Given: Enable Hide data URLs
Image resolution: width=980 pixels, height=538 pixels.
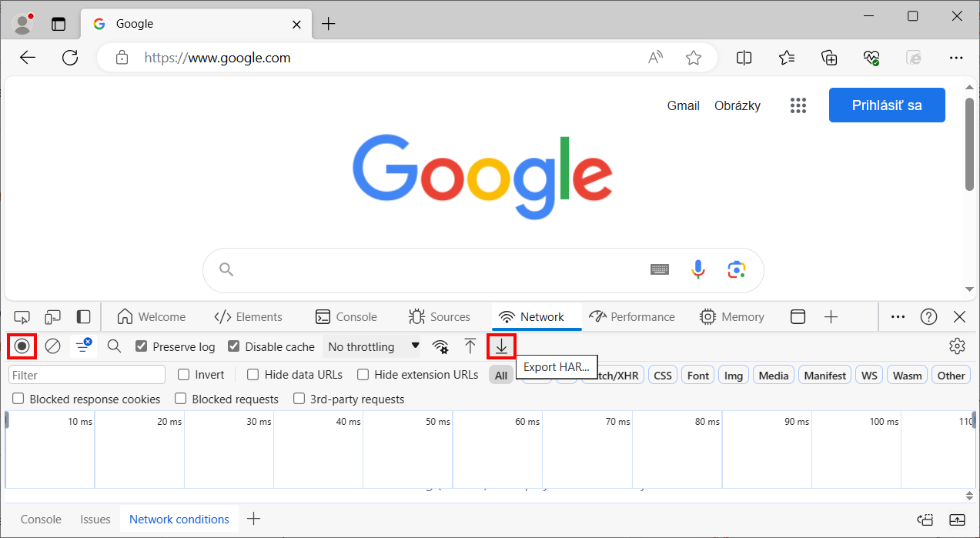Looking at the screenshot, I should click(x=253, y=375).
